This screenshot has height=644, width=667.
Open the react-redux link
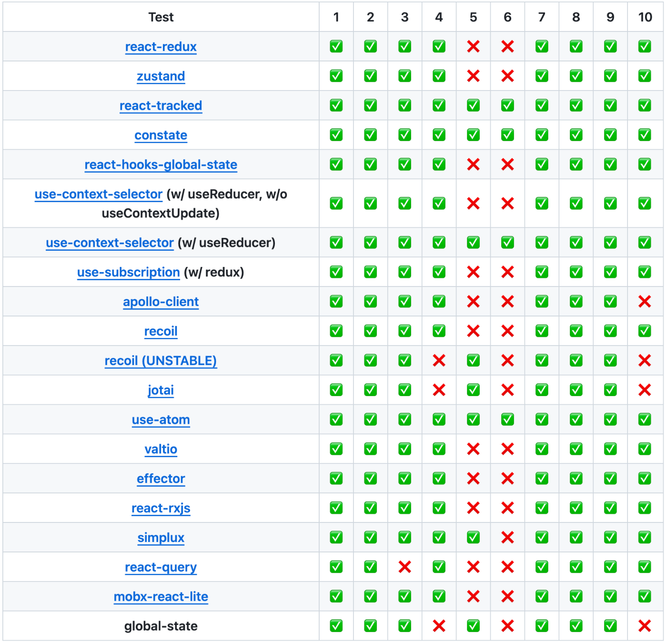click(161, 47)
